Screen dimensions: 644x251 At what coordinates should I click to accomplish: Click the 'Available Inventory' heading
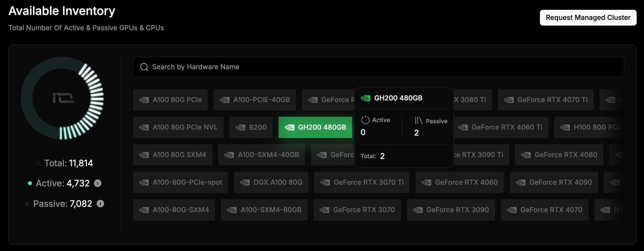pos(62,11)
